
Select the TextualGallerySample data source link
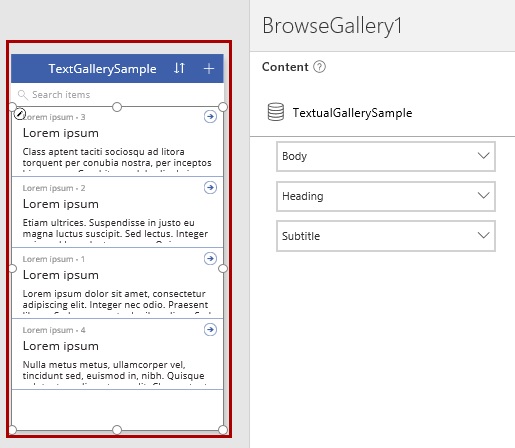(352, 113)
